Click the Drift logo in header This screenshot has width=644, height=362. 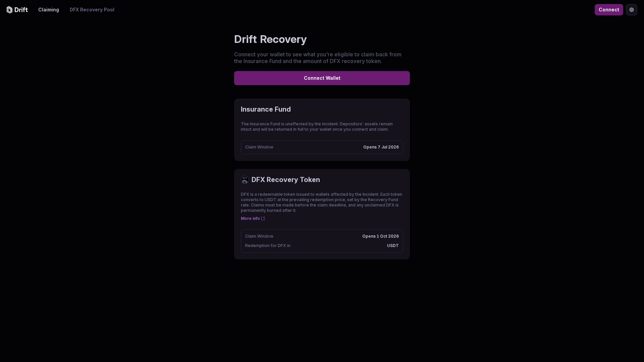17,10
